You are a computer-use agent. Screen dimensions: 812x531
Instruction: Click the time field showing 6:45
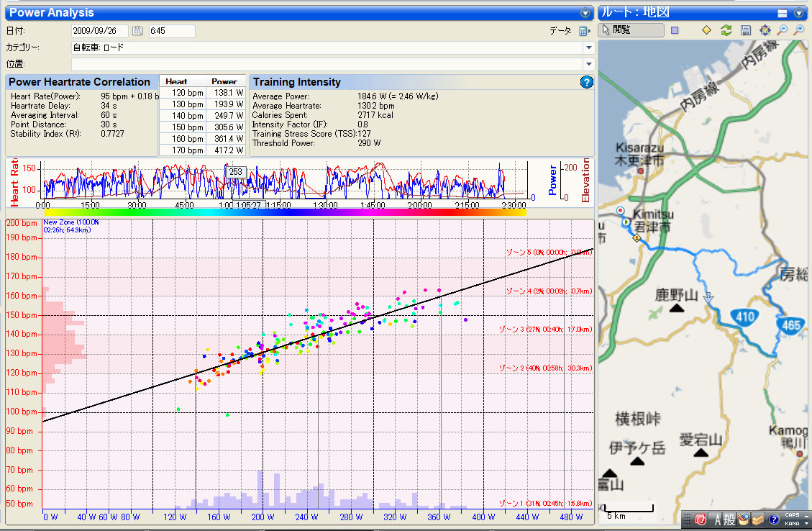pyautogui.click(x=172, y=31)
